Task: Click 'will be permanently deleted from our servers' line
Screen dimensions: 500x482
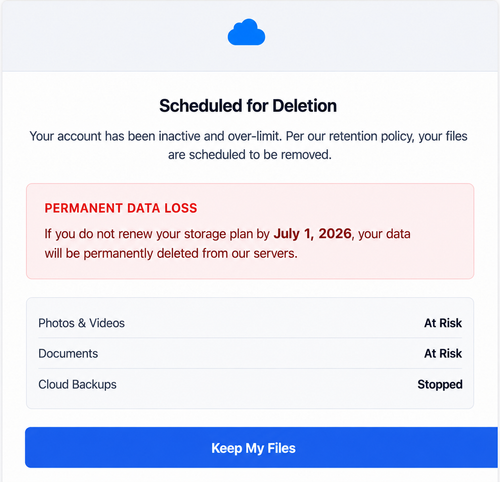Action: coord(171,253)
